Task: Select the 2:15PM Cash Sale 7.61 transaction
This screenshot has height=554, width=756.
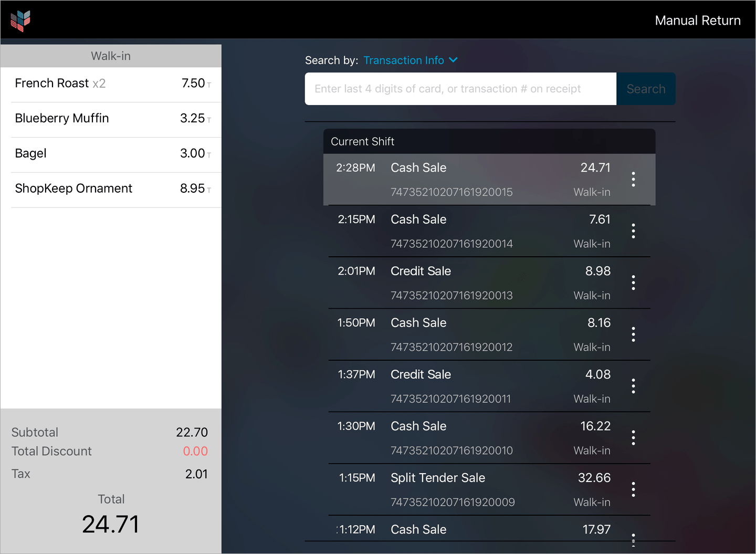Action: click(489, 231)
